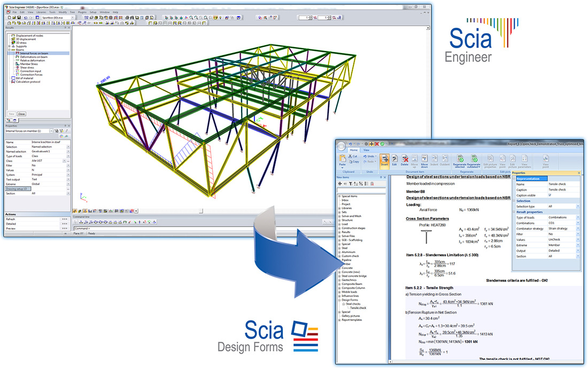Open the Output Detailed dropdown
This screenshot has width=588, height=368.
coord(578,250)
